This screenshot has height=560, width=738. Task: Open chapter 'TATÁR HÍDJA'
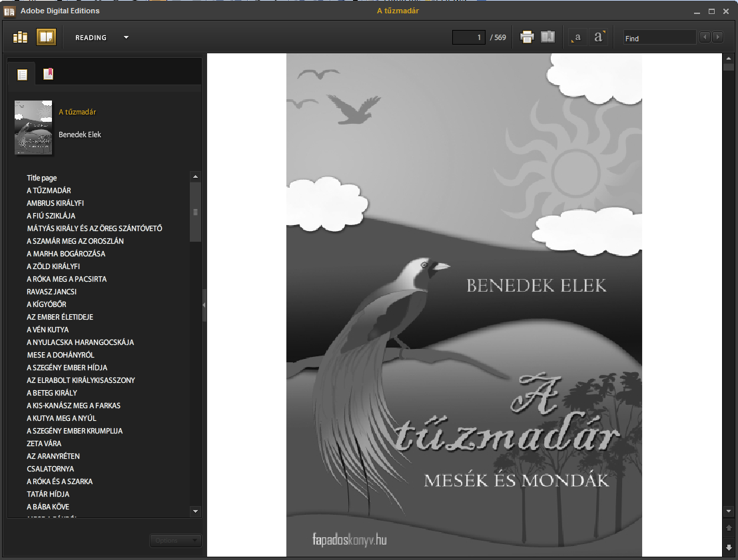click(x=48, y=494)
